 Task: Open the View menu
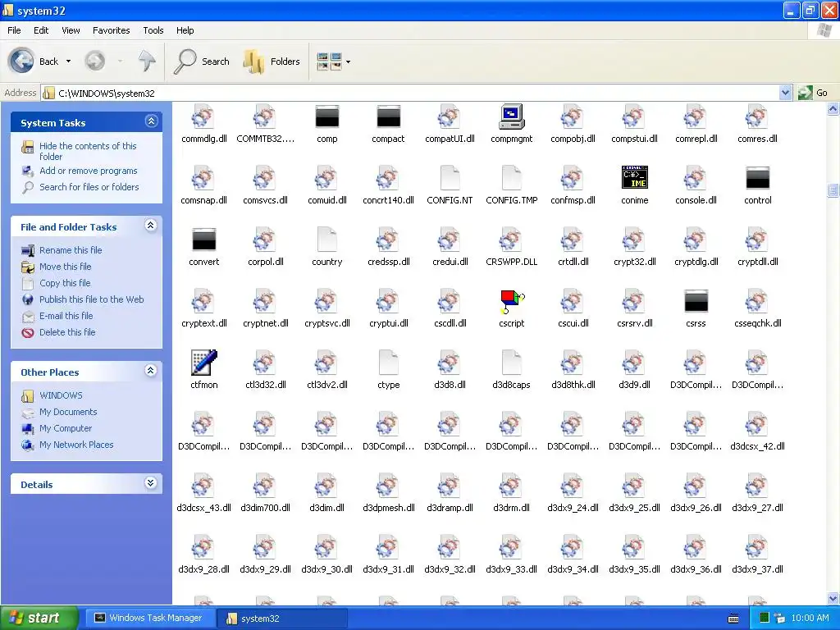(71, 30)
